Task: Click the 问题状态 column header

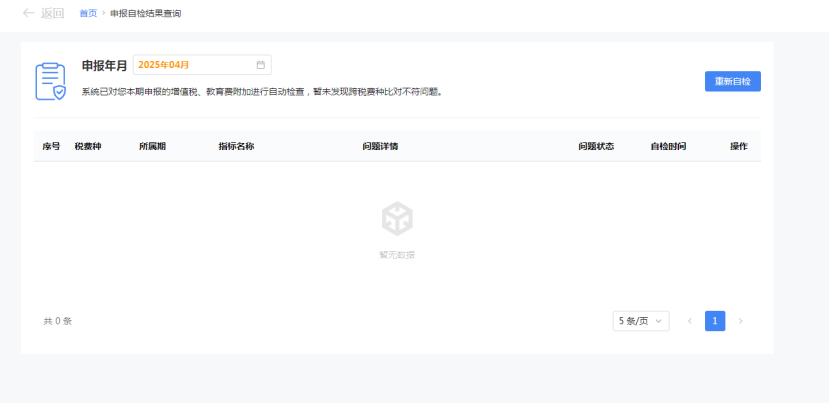Action: click(x=596, y=146)
